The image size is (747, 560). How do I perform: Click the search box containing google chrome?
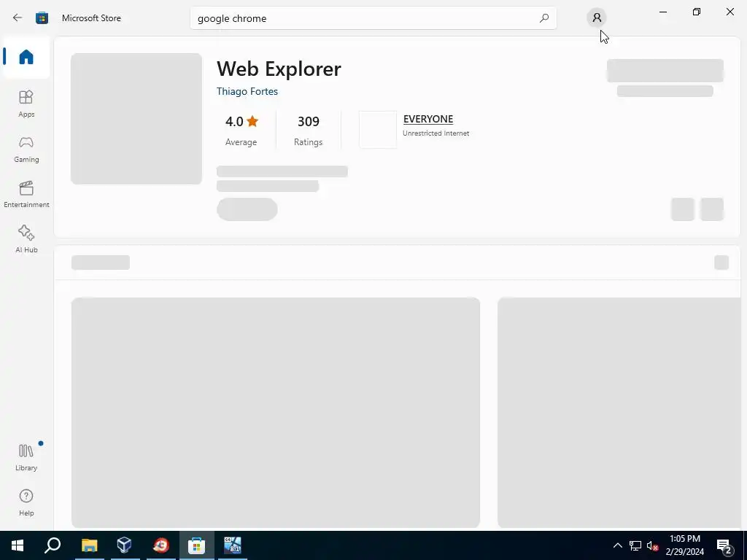tap(373, 18)
